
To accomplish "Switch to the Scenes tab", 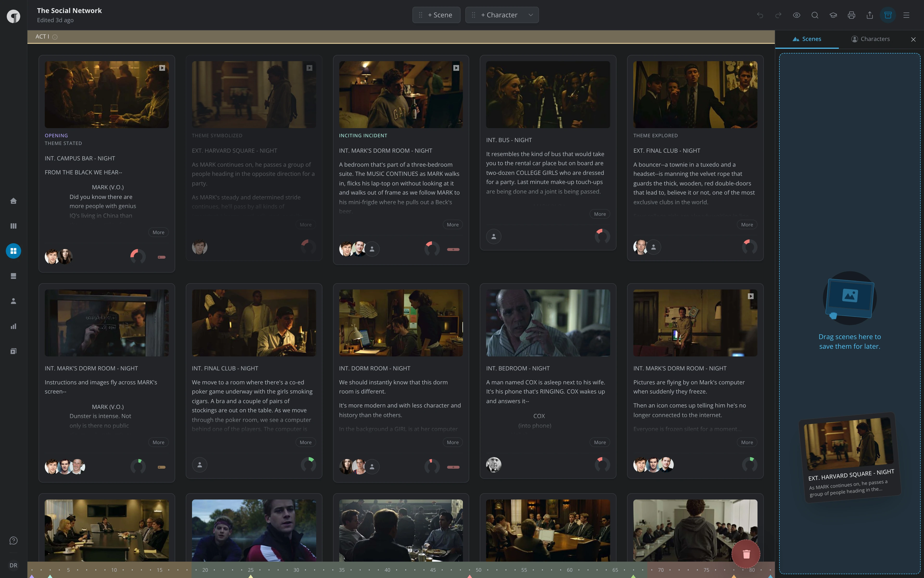I will (x=807, y=39).
